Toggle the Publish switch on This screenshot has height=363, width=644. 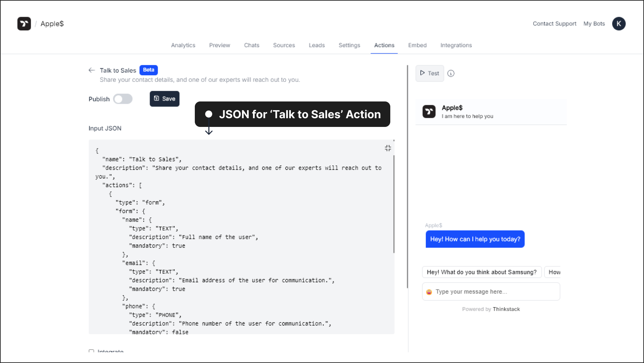click(123, 99)
